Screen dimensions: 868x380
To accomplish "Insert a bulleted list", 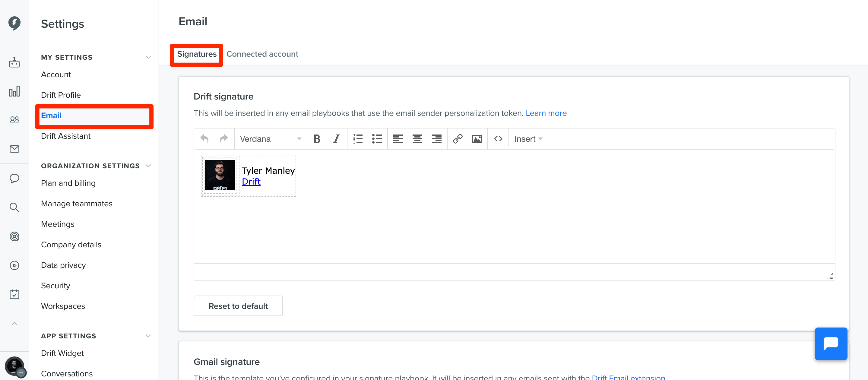I will pos(377,139).
